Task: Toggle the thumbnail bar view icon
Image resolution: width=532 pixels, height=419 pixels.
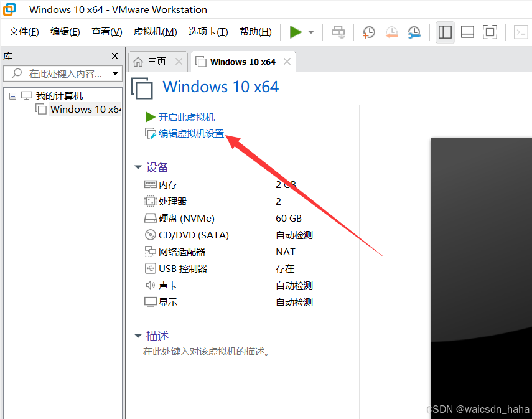Action: 467,32
